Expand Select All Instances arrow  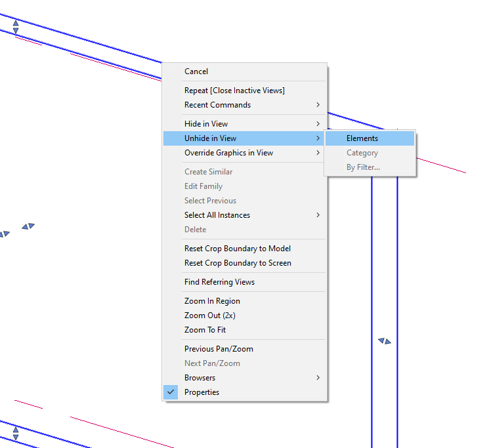[x=318, y=215]
